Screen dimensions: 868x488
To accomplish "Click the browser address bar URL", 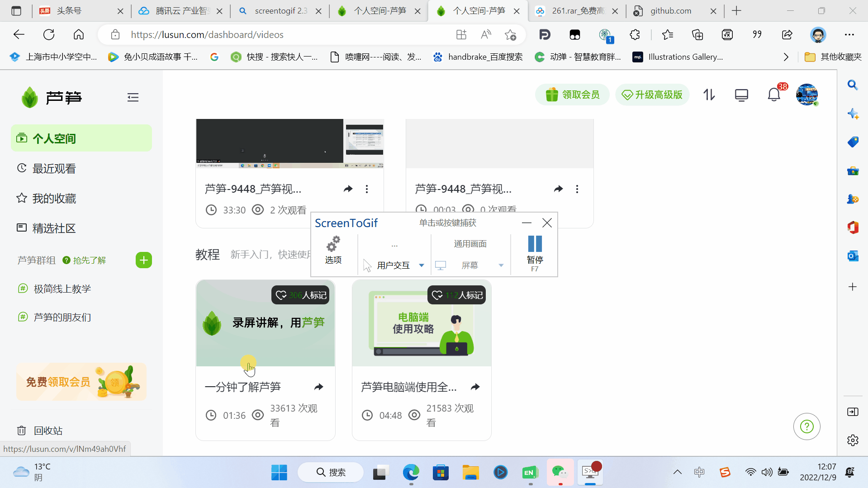I will click(207, 34).
